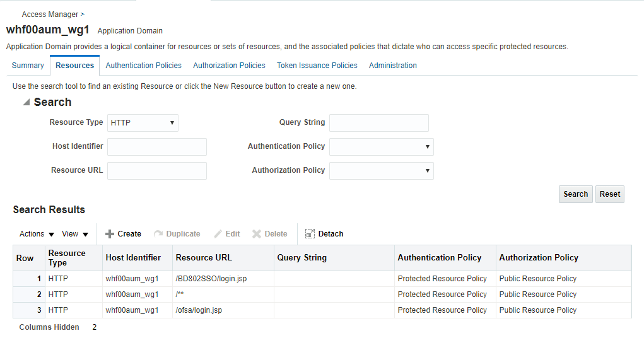Screen dimensions: 644x338
Task: Switch to the Authentication Policies tab
Action: [x=143, y=66]
